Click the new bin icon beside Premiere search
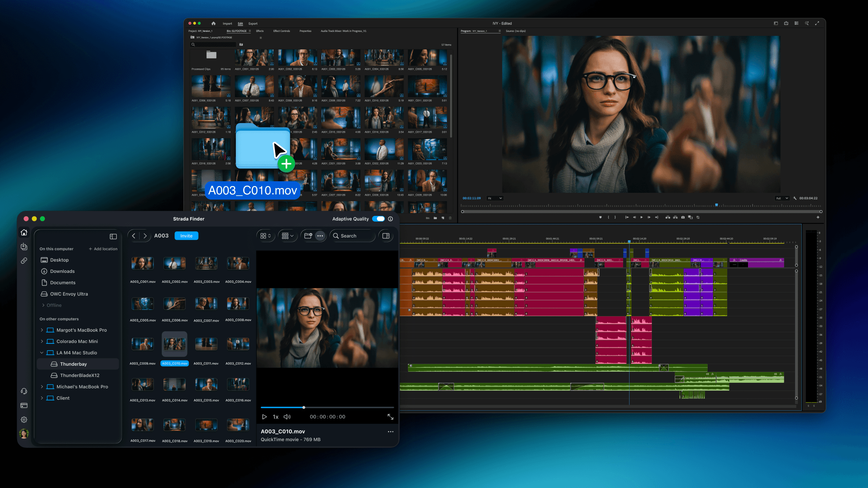 241,45
